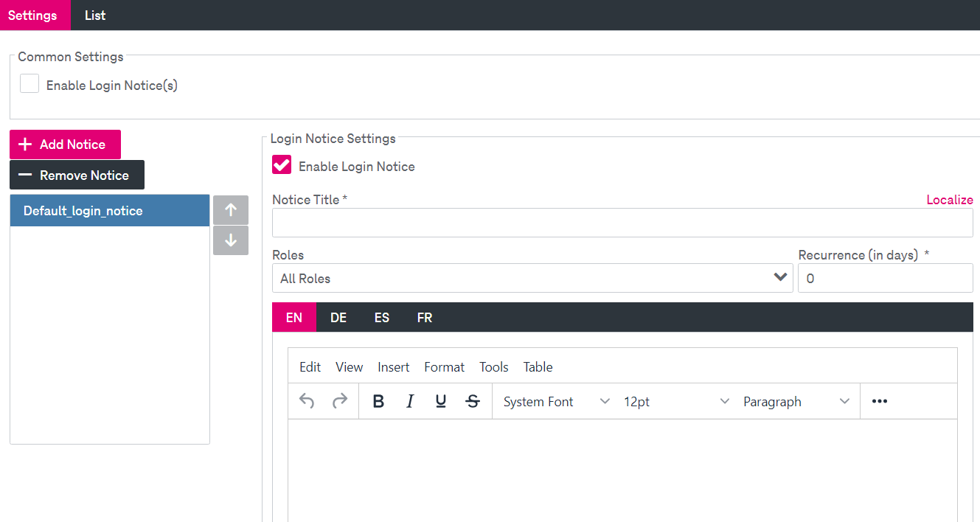Open the System Font family dropdown
Image resolution: width=980 pixels, height=522 pixels.
tap(556, 402)
